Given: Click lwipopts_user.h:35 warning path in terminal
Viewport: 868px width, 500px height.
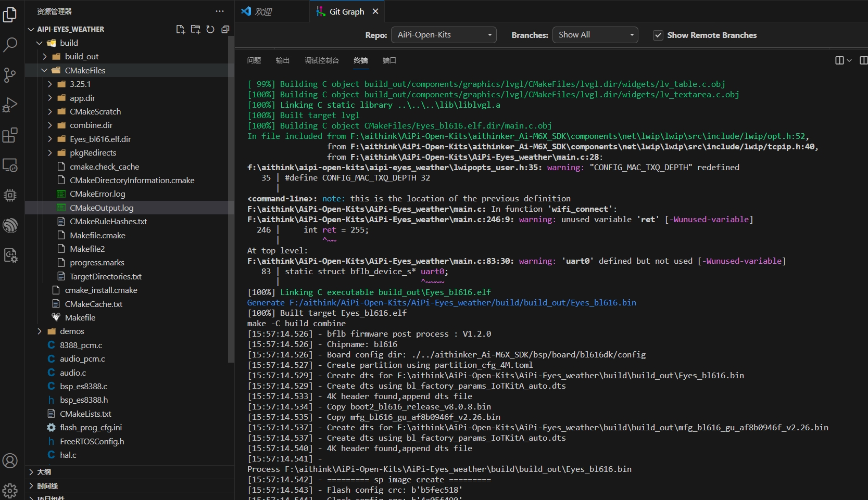Looking at the screenshot, I should tap(394, 167).
